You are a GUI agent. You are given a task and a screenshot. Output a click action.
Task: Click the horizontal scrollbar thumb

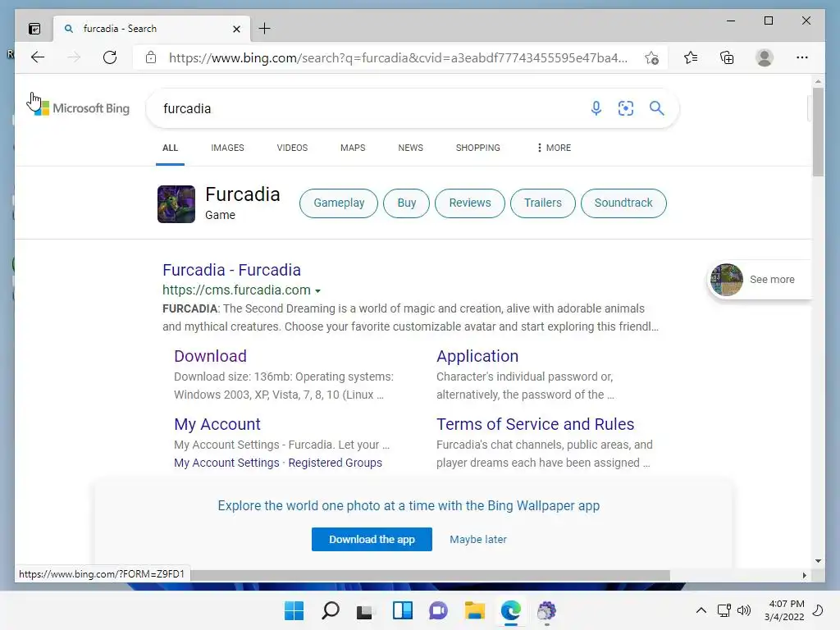[430, 575]
